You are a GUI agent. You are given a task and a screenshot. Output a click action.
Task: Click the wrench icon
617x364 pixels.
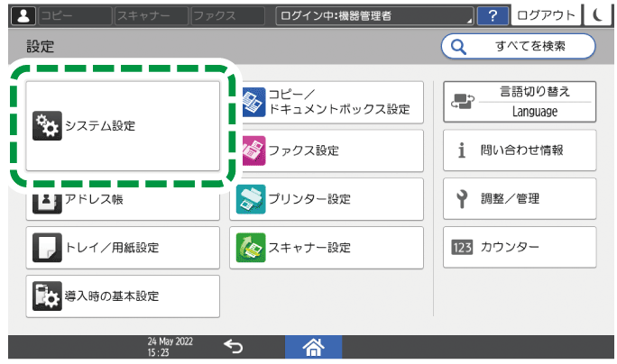462,199
